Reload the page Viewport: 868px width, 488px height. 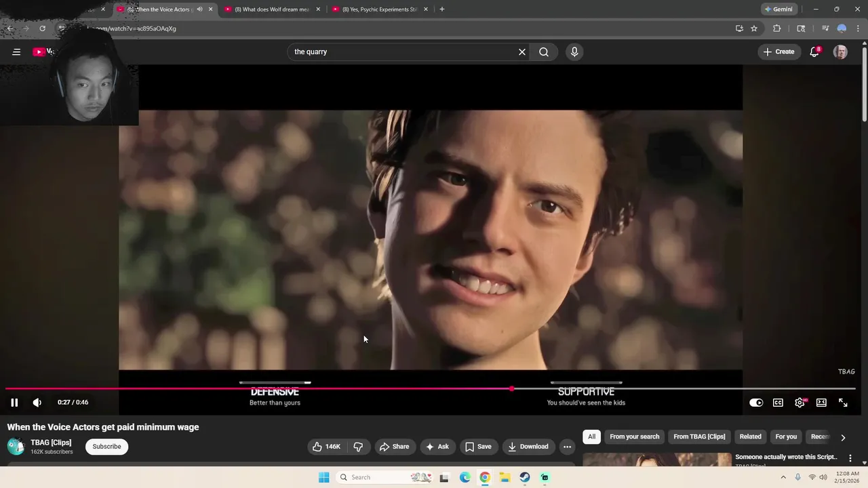point(42,28)
